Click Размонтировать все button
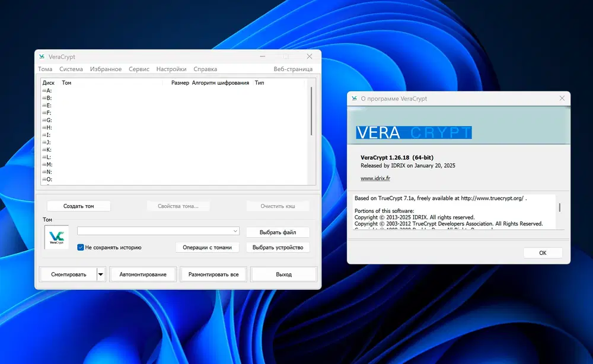The height and width of the screenshot is (364, 593). click(213, 274)
